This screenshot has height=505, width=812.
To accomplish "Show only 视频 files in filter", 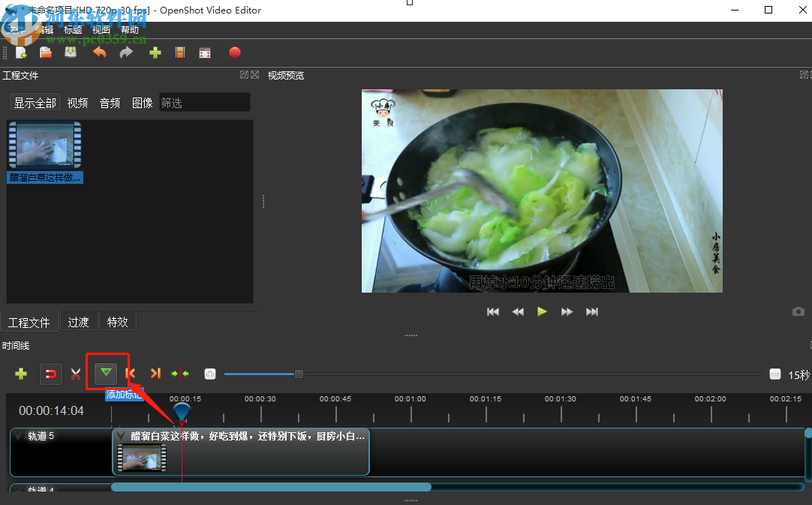I will 77,103.
